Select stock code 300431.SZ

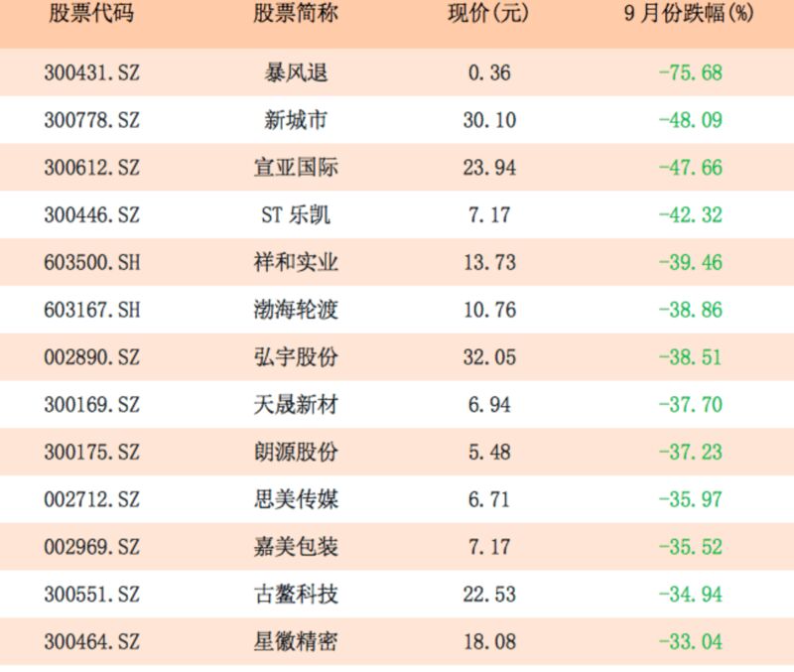91,72
